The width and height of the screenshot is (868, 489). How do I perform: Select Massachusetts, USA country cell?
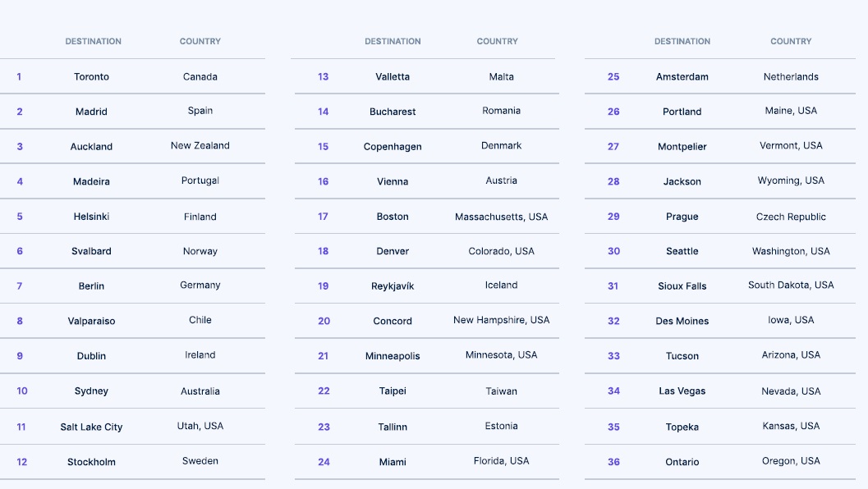pyautogui.click(x=502, y=217)
